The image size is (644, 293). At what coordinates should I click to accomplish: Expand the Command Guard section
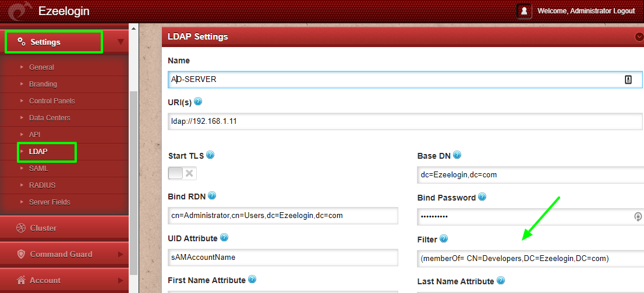pyautogui.click(x=121, y=254)
